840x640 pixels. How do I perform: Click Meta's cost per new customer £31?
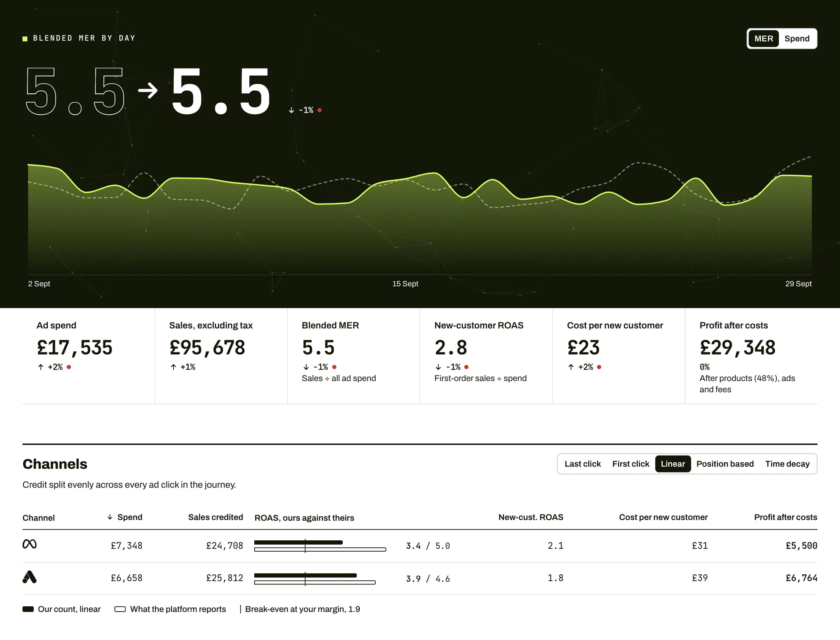(x=700, y=546)
